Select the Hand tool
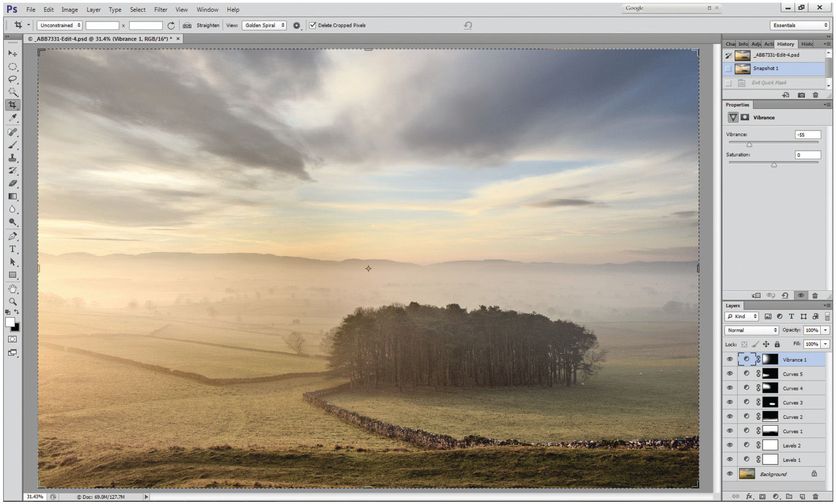This screenshot has height=504, width=836. [12, 289]
